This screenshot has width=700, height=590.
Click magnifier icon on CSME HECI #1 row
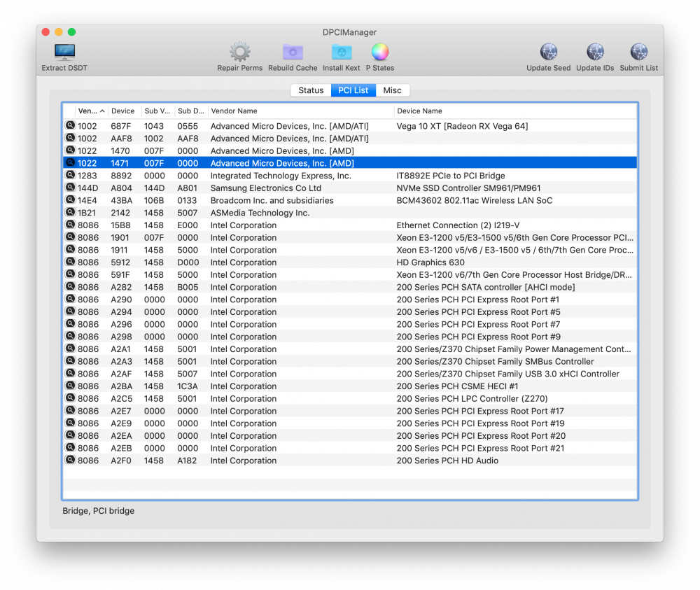[70, 386]
